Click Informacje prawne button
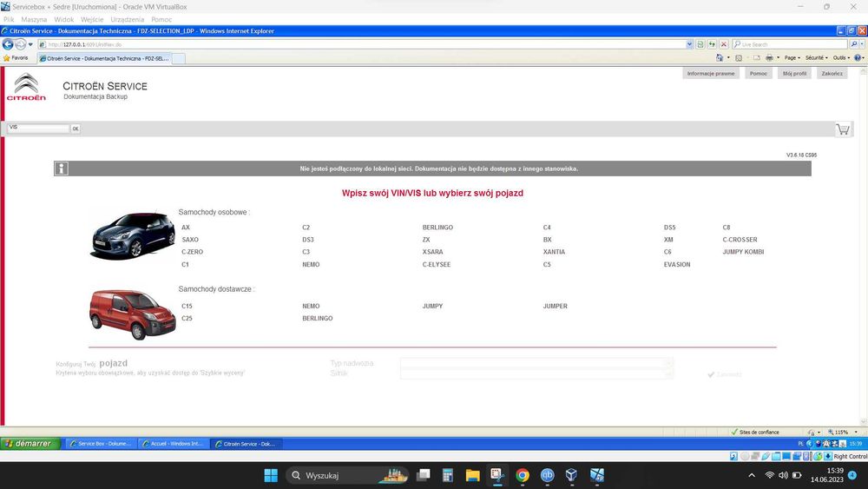The image size is (868, 489). pyautogui.click(x=711, y=73)
